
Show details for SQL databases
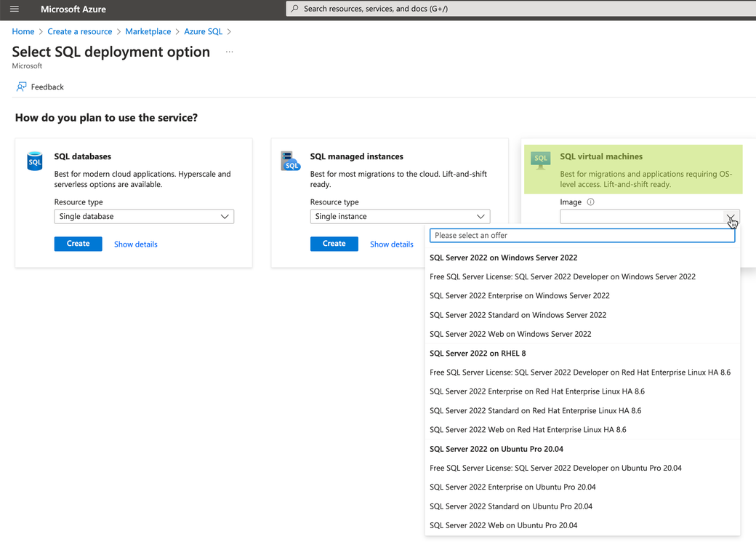click(x=135, y=244)
